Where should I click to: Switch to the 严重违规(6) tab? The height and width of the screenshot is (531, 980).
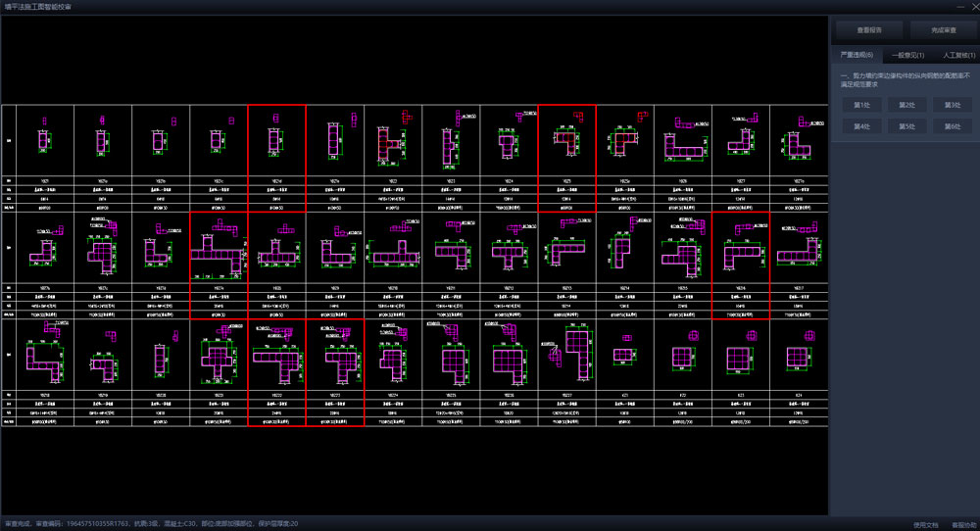(857, 56)
